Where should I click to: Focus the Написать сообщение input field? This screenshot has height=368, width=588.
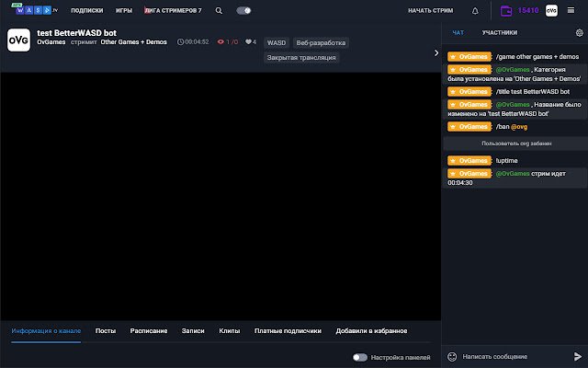click(514, 356)
